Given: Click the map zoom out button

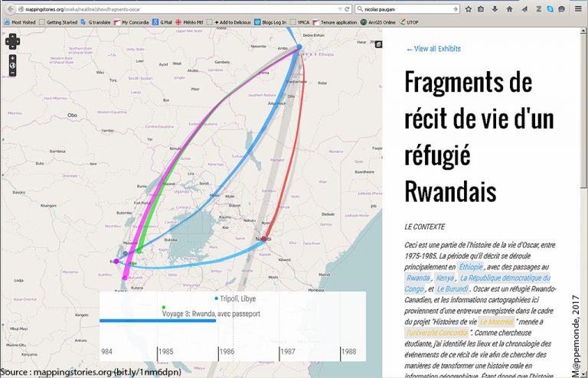Looking at the screenshot, I should 13,74.
